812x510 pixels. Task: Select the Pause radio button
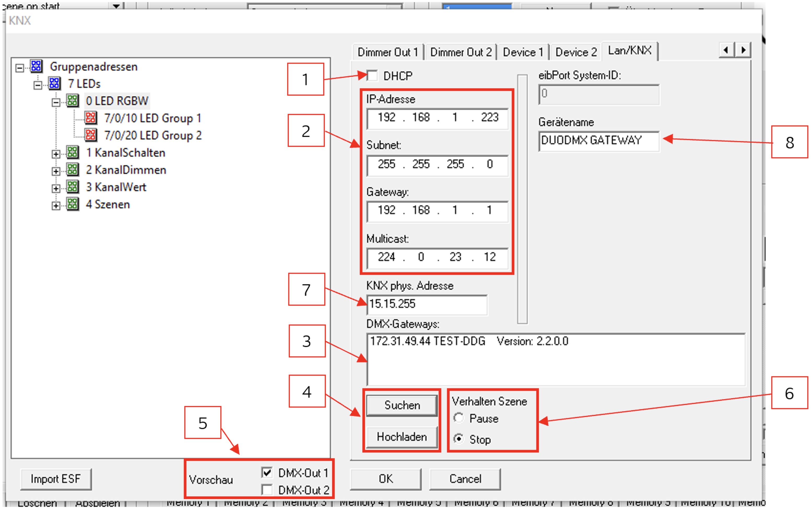coord(458,418)
